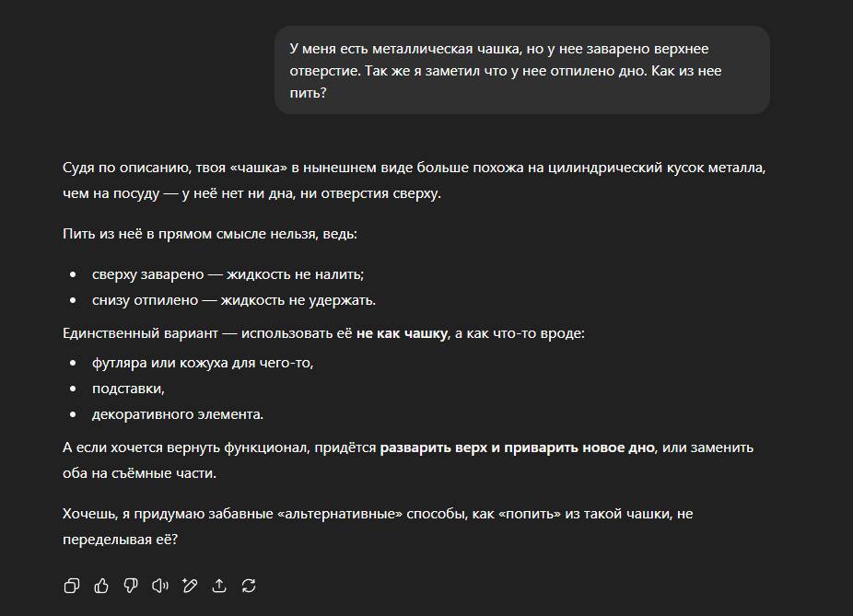
Task: Click the thumbs down icon
Action: (131, 586)
